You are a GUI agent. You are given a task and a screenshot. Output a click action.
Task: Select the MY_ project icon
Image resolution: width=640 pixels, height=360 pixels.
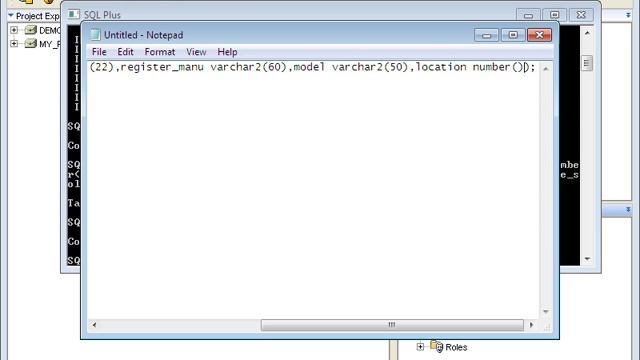[x=31, y=43]
